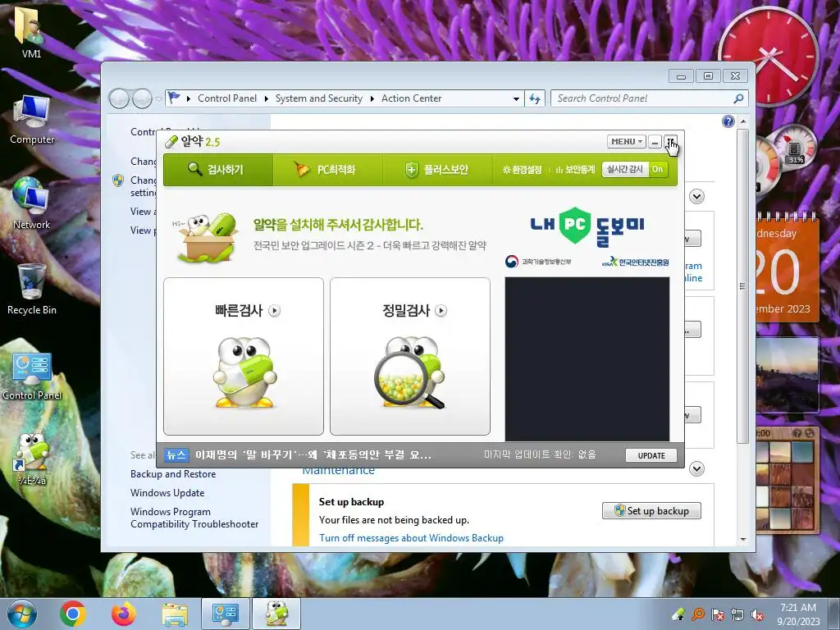
Task: Click the UPDATE button in ALYac
Action: [651, 455]
